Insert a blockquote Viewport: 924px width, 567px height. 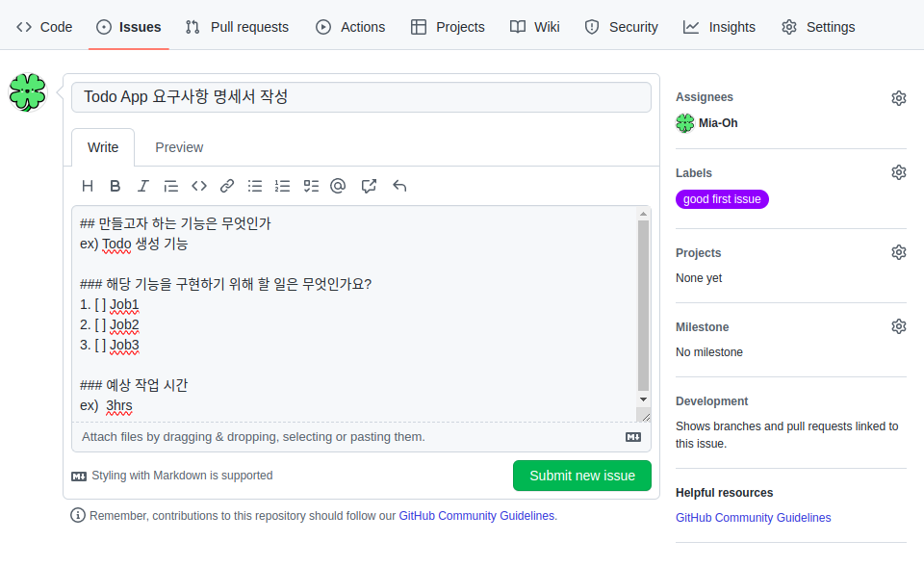[x=170, y=186]
